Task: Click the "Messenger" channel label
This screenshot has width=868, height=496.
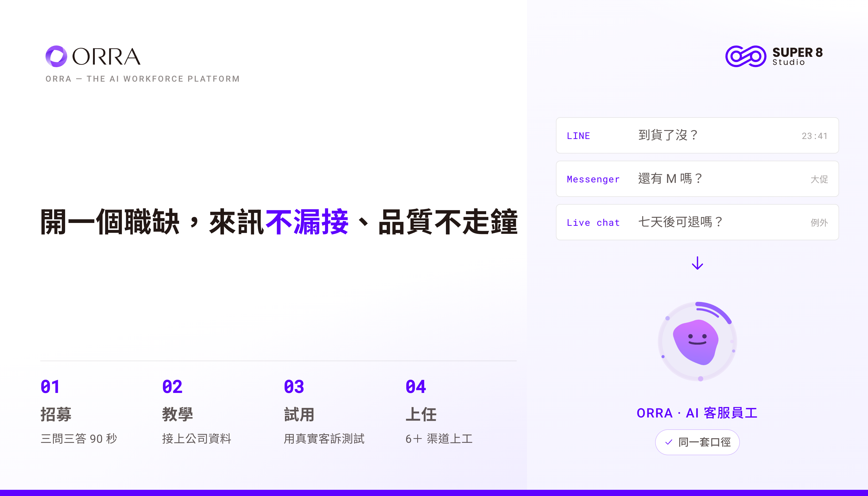Action: pyautogui.click(x=593, y=179)
